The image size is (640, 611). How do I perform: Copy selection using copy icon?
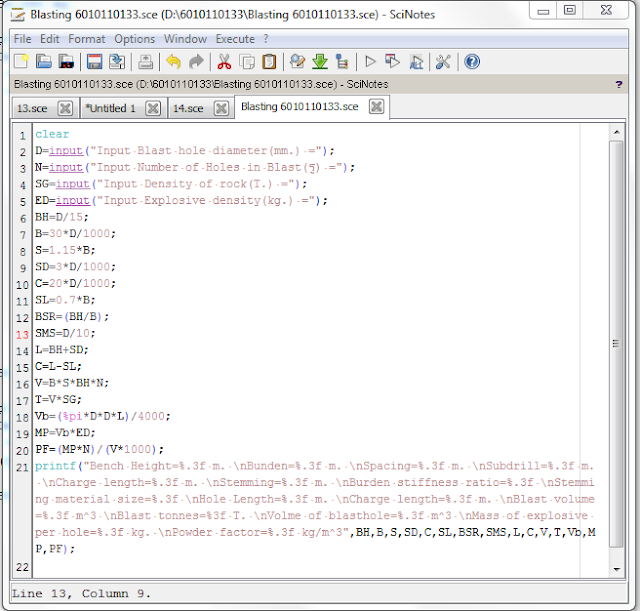(247, 62)
